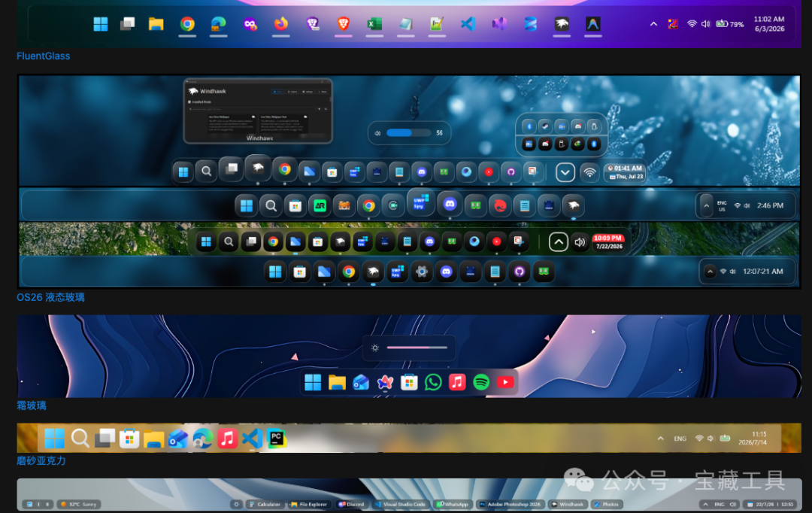Open the OS26 液态玻璃 link
The height and width of the screenshot is (513, 812).
coord(50,297)
